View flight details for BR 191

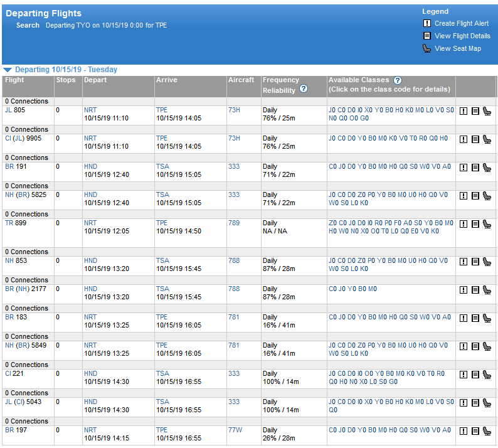[x=475, y=168]
